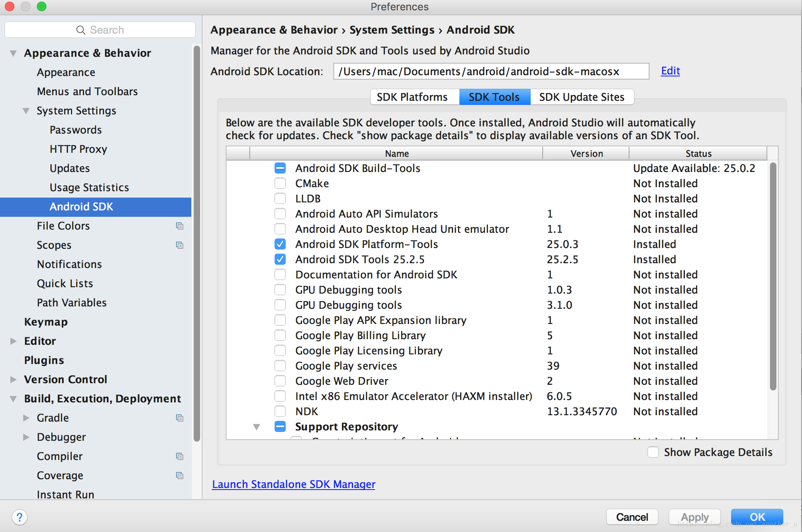Collapse the System Settings tree node
The height and width of the screenshot is (532, 802).
pyautogui.click(x=26, y=111)
